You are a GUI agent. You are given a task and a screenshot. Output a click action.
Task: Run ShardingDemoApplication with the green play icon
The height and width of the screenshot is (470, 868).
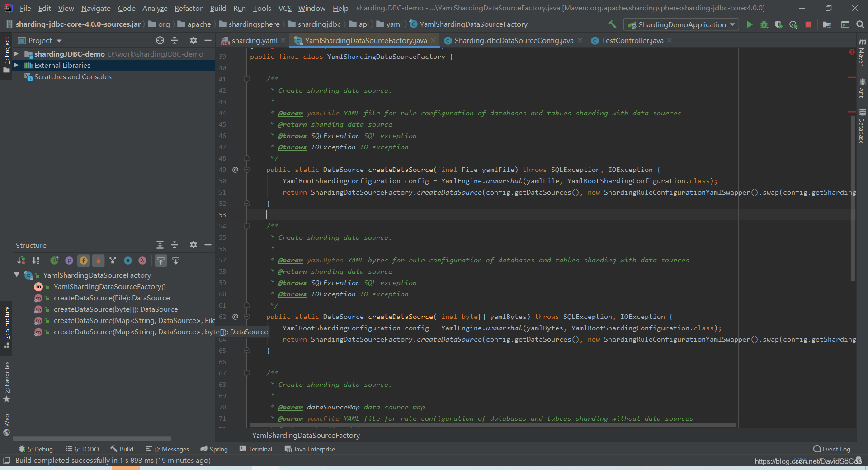[x=750, y=24]
